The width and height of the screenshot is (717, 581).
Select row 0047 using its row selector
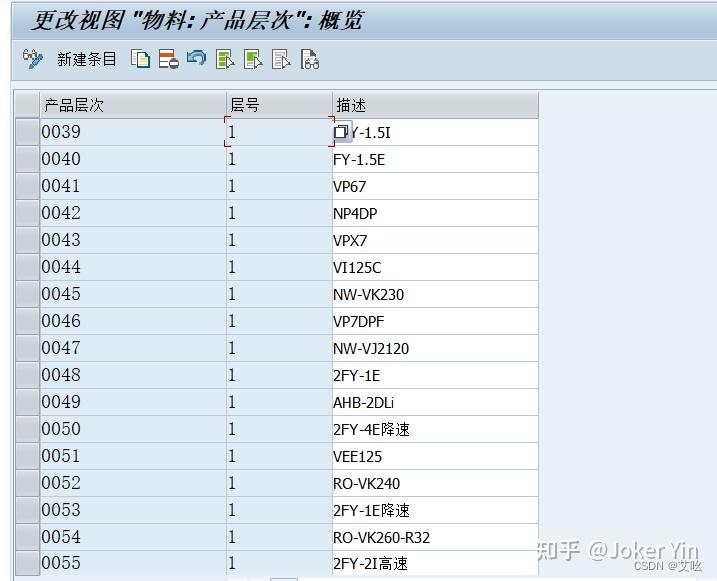click(27, 348)
